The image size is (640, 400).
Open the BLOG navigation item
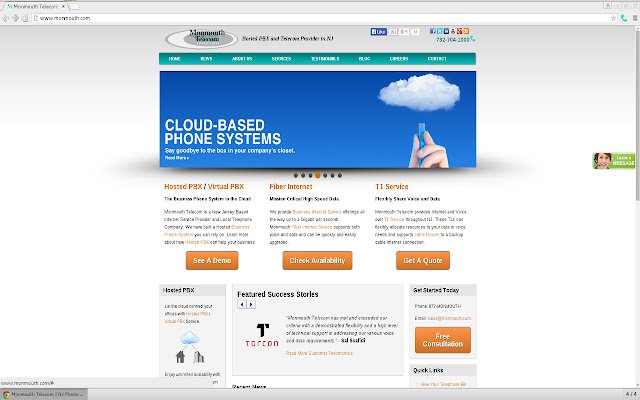[x=364, y=59]
